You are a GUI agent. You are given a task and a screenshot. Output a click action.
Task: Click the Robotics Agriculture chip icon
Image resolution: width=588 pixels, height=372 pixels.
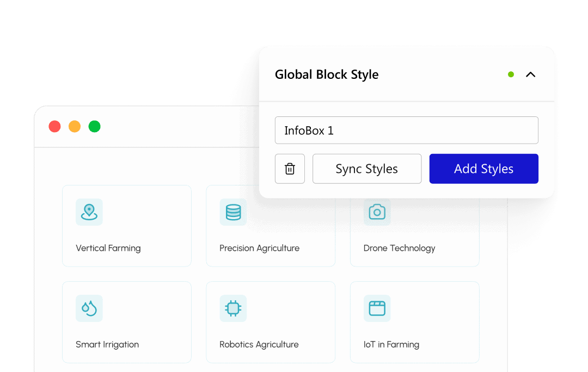click(233, 308)
